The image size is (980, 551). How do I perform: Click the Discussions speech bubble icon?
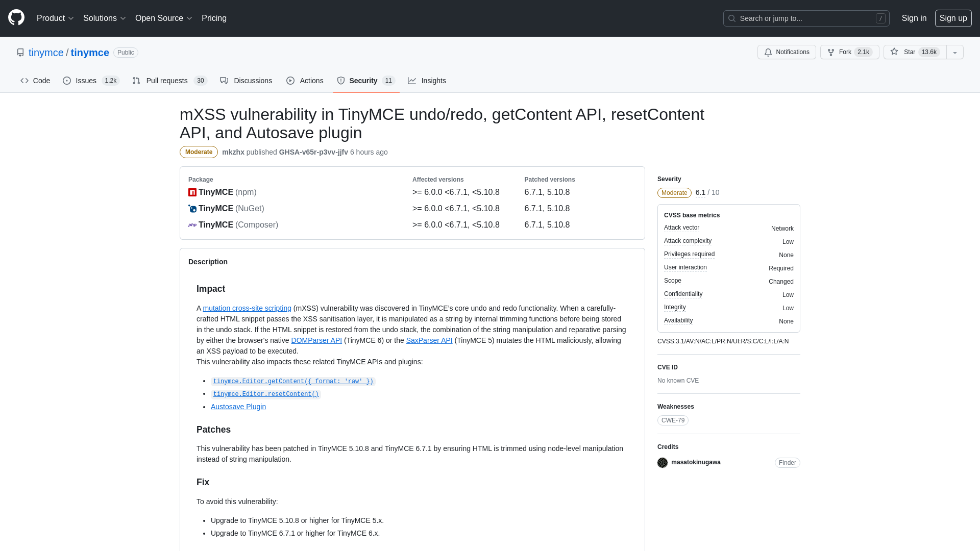click(x=224, y=81)
